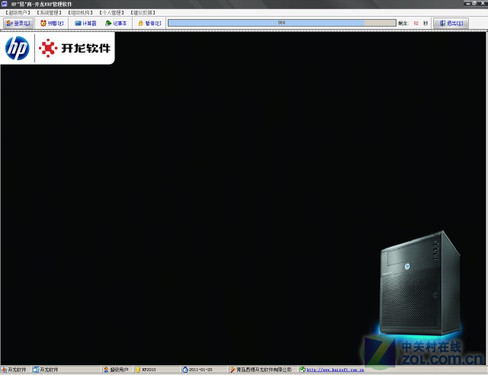The height and width of the screenshot is (375, 488).
Task: Click the company name pencil icon
Action: pyautogui.click(x=232, y=370)
